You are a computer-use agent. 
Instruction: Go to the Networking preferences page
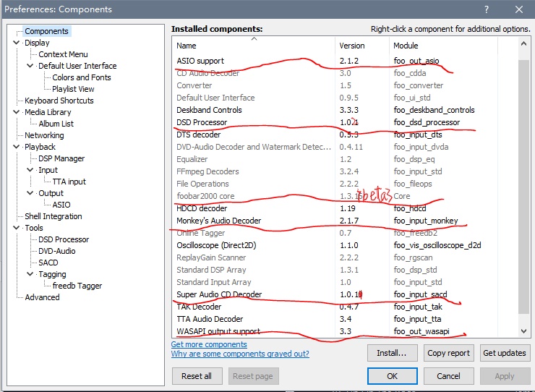(44, 135)
